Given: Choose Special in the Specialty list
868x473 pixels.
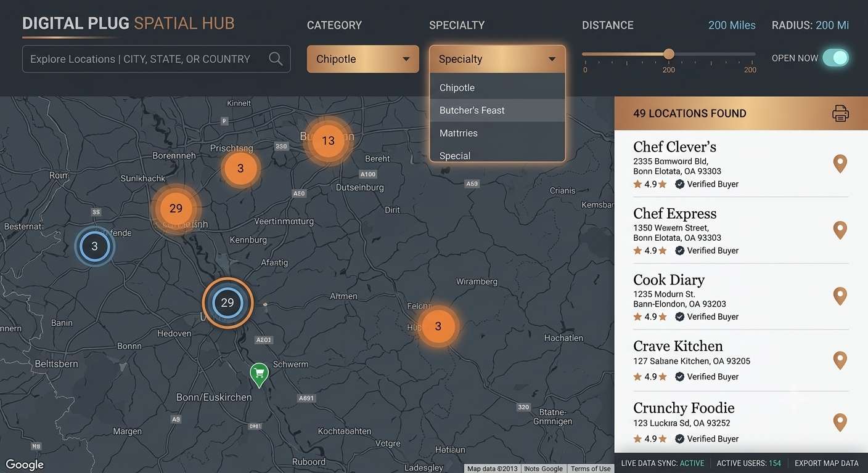Looking at the screenshot, I should pos(497,154).
